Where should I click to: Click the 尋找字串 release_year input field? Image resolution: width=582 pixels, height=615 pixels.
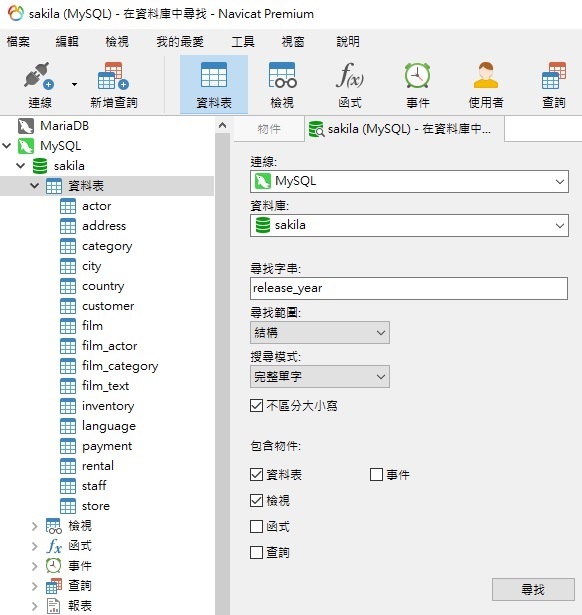coord(409,288)
